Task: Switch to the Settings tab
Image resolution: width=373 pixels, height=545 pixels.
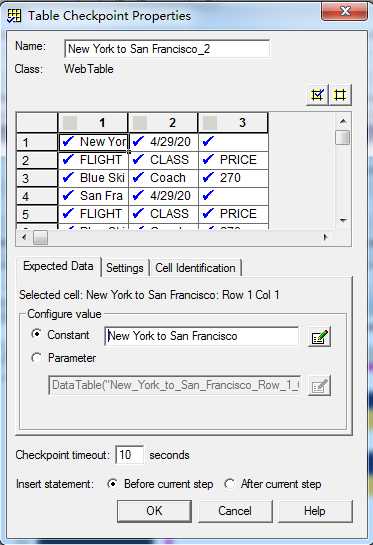Action: (125, 268)
